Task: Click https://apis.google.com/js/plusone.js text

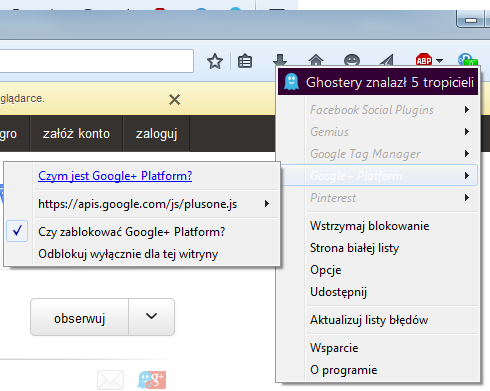Action: [x=138, y=204]
